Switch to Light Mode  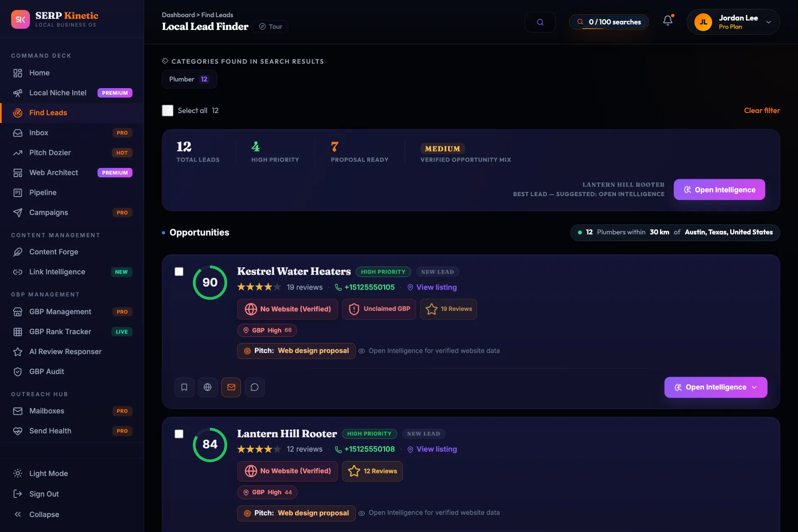72,473
